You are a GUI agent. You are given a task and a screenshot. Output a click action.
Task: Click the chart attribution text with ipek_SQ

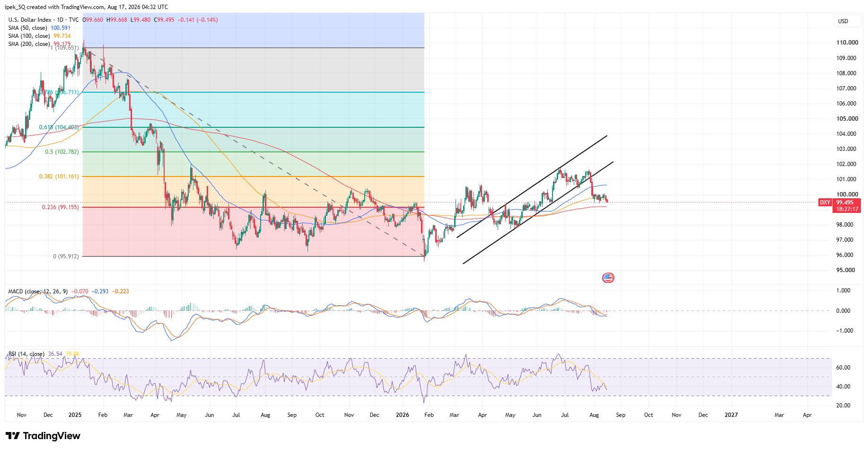[x=86, y=7]
